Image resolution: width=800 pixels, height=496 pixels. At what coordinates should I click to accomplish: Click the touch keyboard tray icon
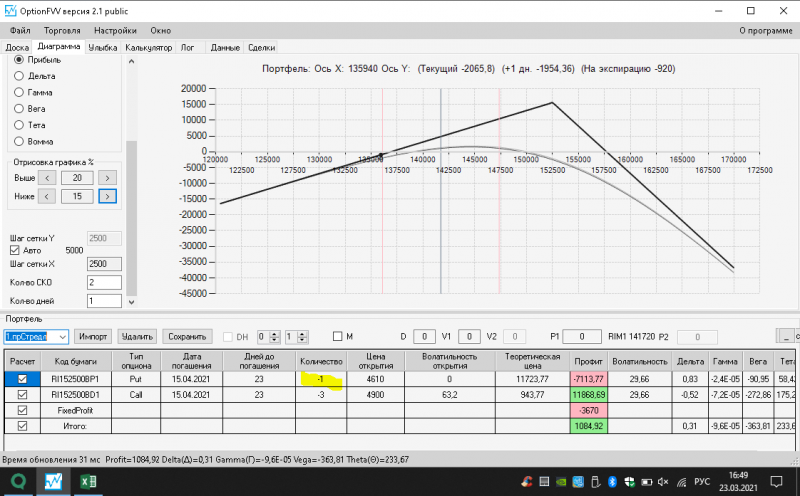coord(544,481)
